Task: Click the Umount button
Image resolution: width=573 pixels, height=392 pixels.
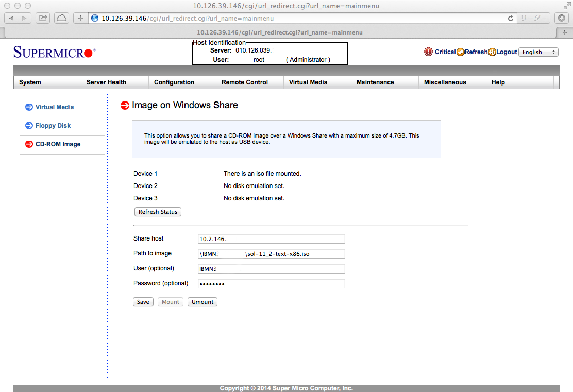Action: pyautogui.click(x=202, y=301)
